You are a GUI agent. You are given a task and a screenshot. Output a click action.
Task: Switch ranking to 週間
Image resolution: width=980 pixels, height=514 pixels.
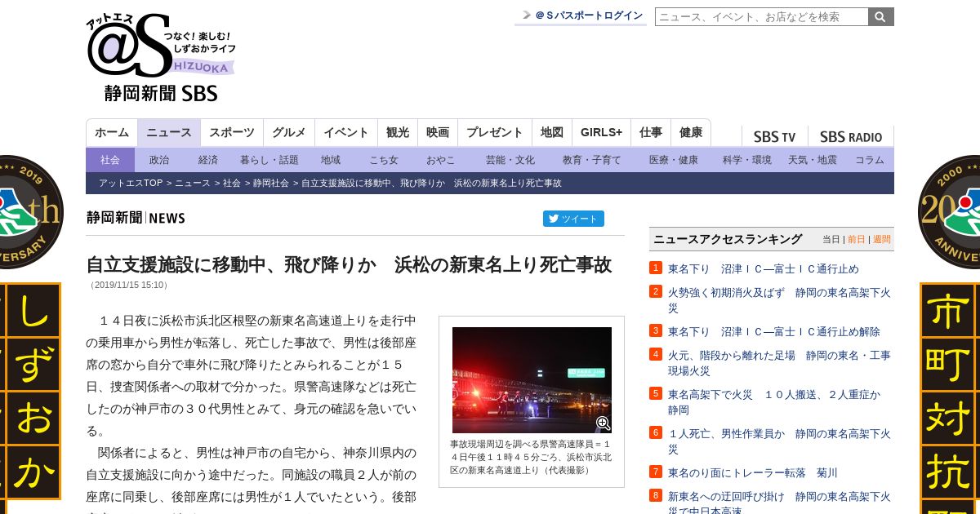click(882, 239)
